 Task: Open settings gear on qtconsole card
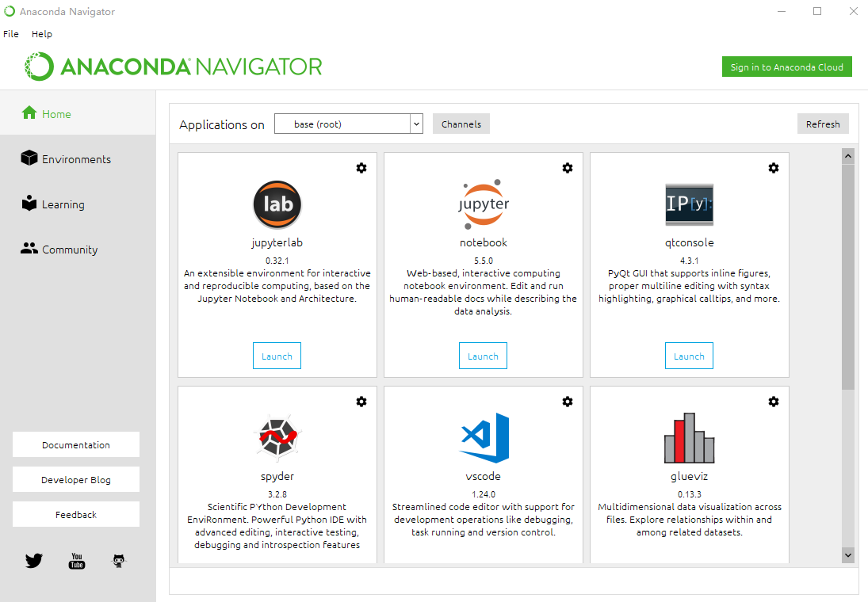click(774, 168)
